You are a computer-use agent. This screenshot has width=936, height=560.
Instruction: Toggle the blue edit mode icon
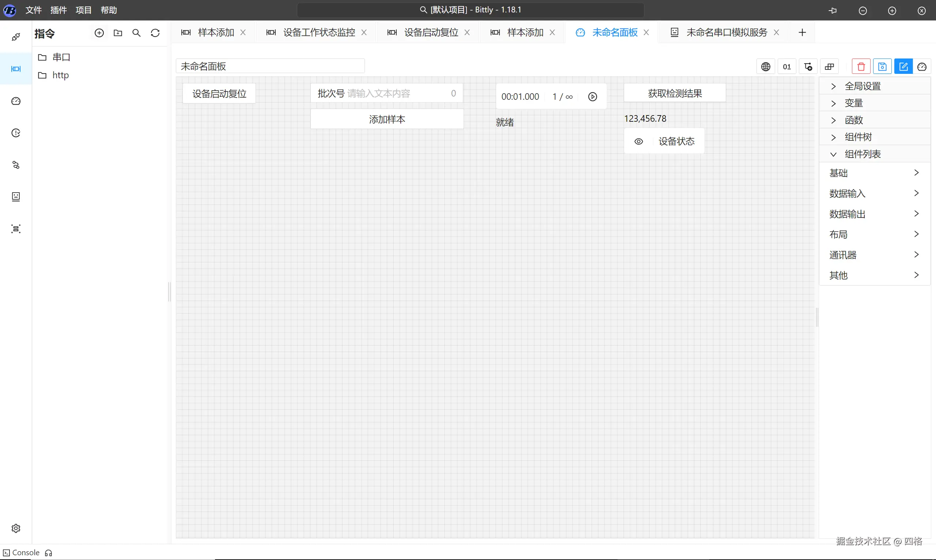[903, 67]
